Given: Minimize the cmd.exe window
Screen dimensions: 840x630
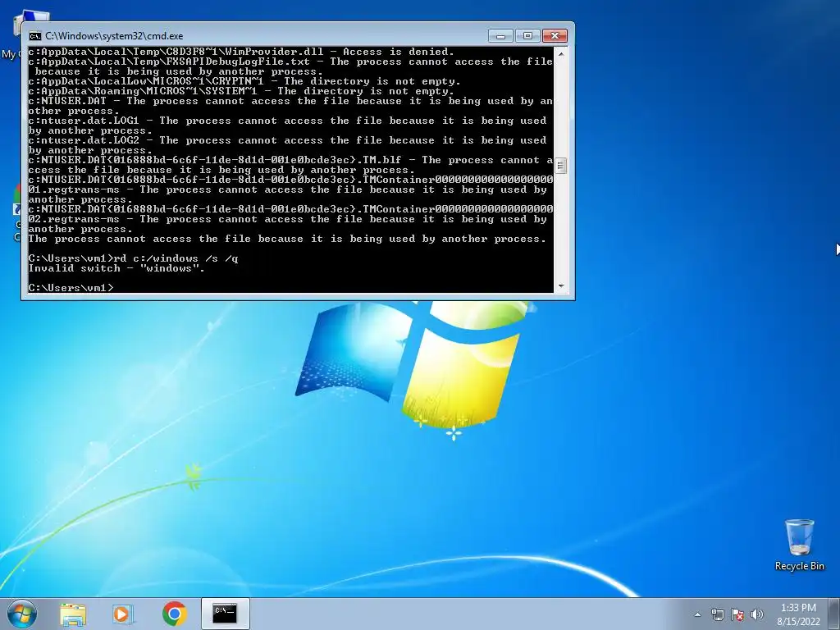Looking at the screenshot, I should [500, 35].
